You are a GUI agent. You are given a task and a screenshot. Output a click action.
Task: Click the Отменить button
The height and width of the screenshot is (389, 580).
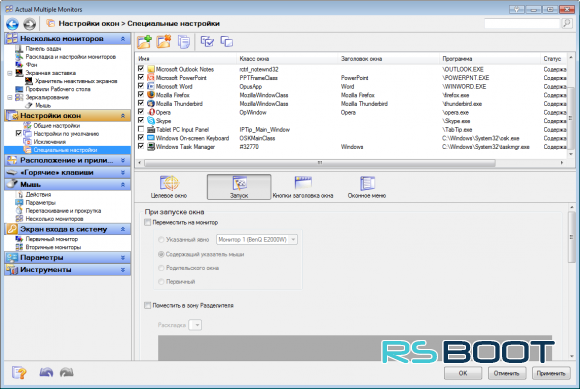pos(506,373)
